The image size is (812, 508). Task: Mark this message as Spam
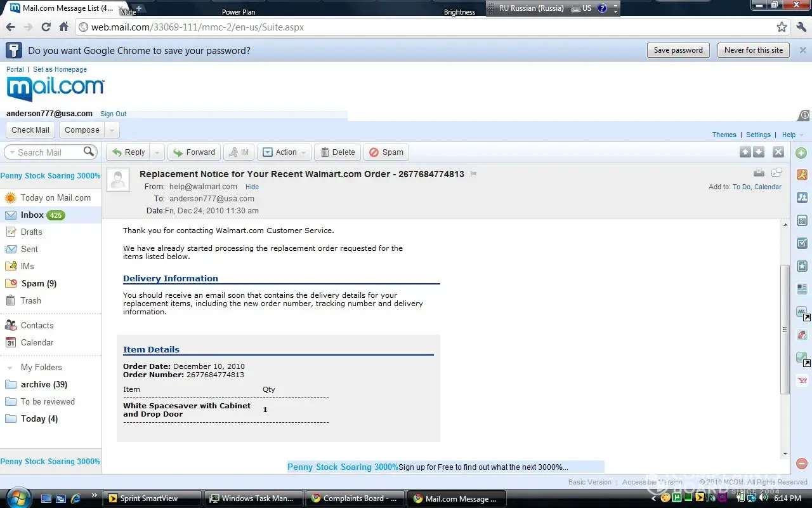[386, 152]
